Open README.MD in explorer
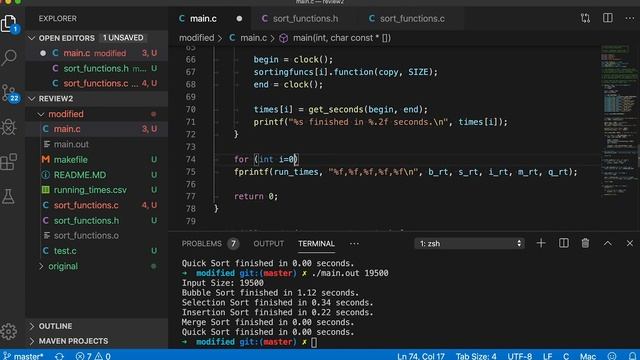The width and height of the screenshot is (640, 360). pyautogui.click(x=96, y=175)
